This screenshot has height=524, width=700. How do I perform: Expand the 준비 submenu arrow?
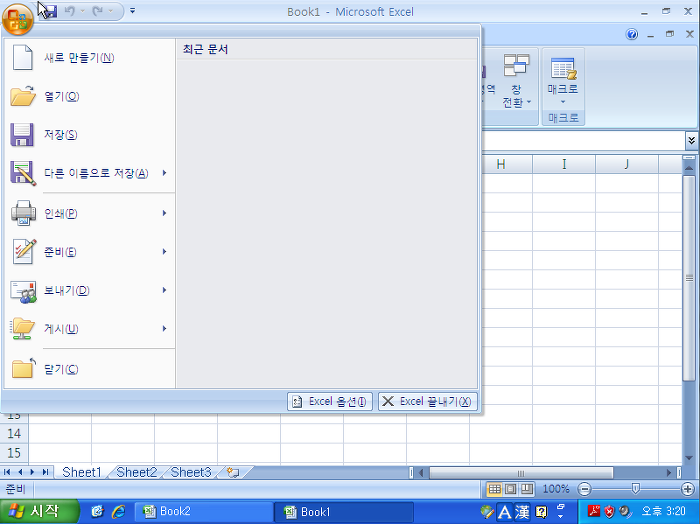(x=164, y=252)
